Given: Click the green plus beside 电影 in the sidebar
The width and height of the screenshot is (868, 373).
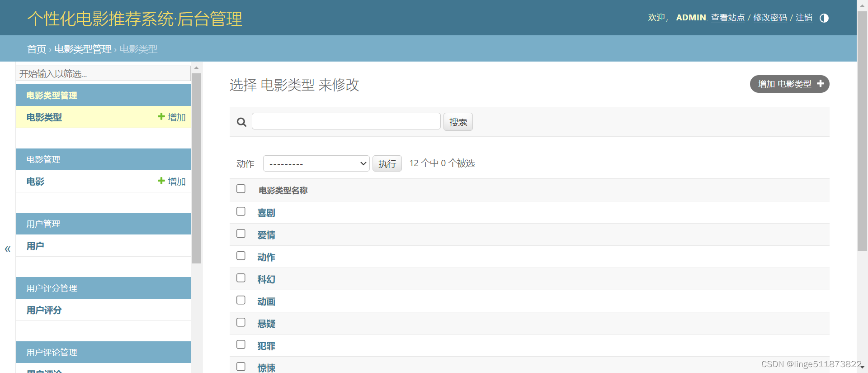Looking at the screenshot, I should pos(161,181).
